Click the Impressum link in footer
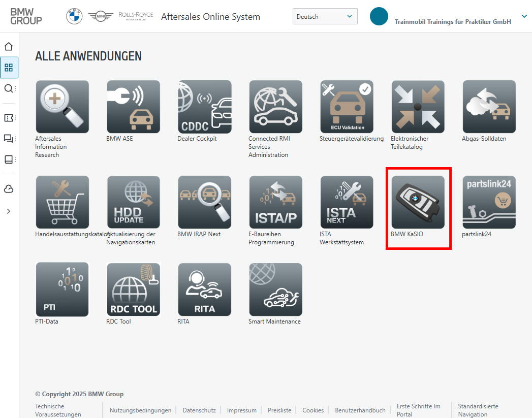This screenshot has width=532, height=418. click(242, 410)
